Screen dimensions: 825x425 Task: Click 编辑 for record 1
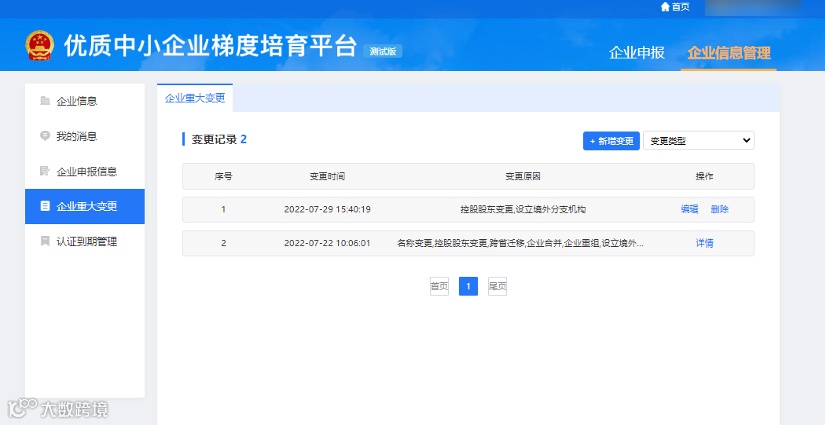click(689, 209)
